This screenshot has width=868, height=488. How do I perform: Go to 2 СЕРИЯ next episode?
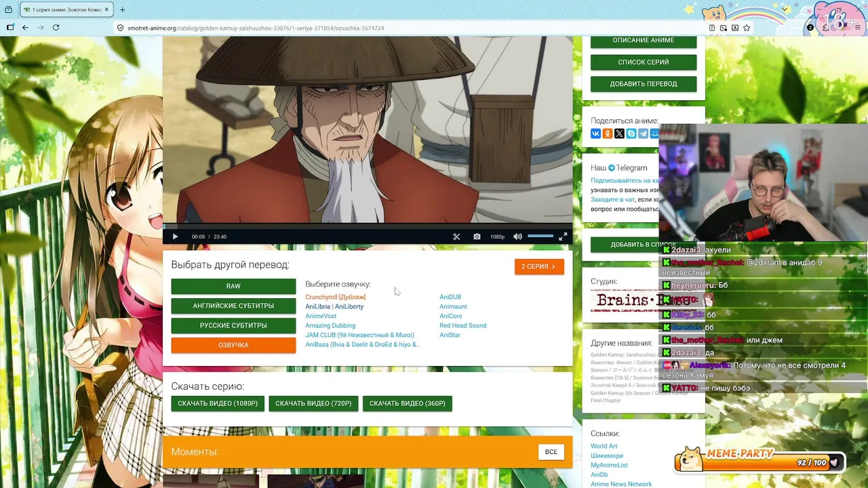click(539, 266)
